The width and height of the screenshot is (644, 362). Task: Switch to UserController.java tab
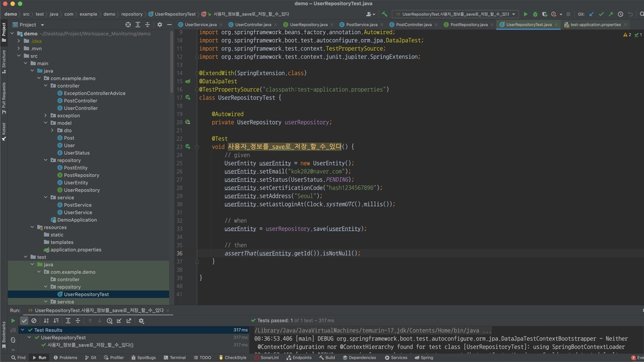253,25
